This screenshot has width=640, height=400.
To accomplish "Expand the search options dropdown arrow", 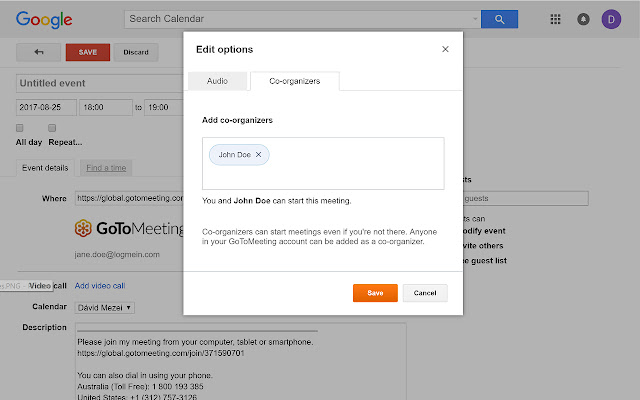I will pos(472,19).
